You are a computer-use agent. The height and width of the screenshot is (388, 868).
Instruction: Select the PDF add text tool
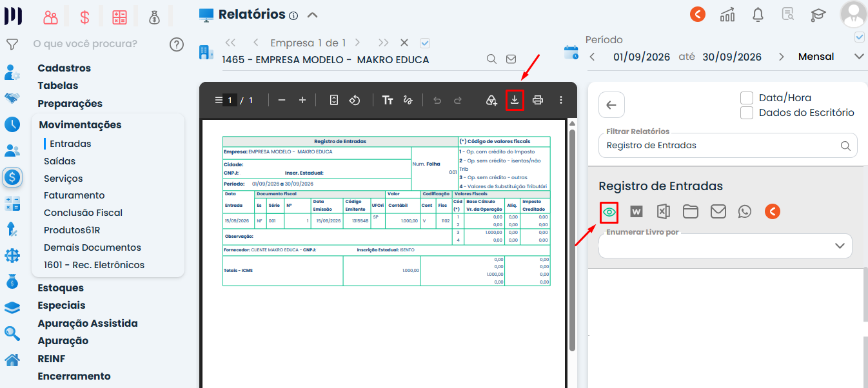(x=388, y=100)
